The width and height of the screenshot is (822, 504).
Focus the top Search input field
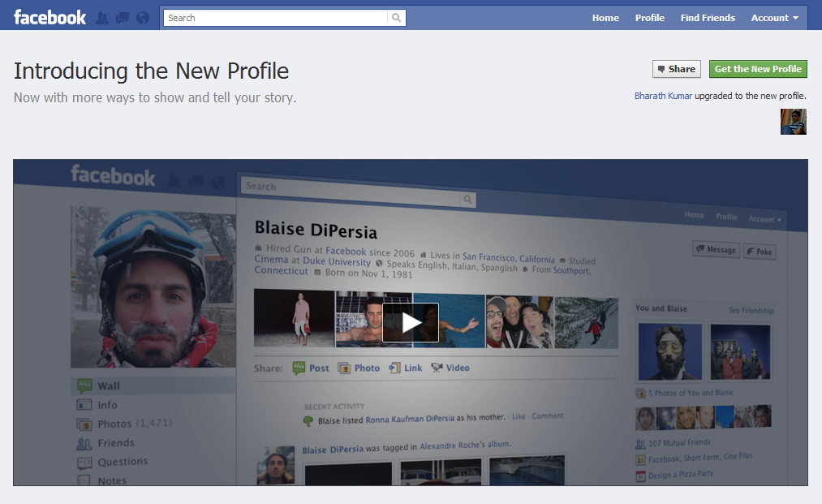click(276, 18)
